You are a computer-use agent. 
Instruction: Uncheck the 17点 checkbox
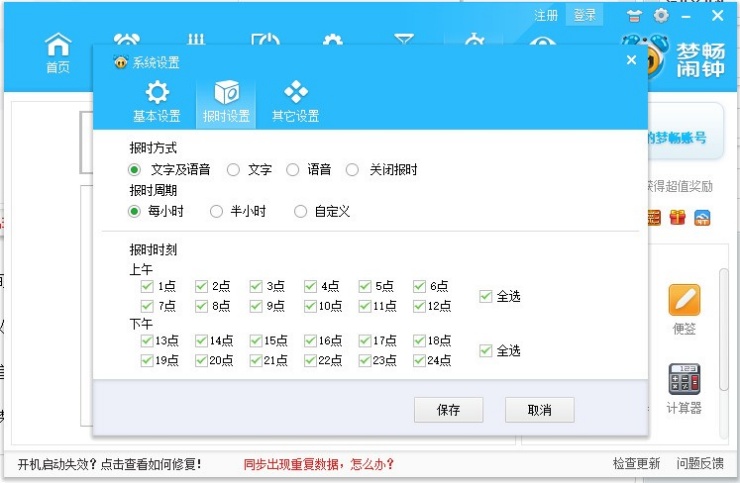pos(365,340)
